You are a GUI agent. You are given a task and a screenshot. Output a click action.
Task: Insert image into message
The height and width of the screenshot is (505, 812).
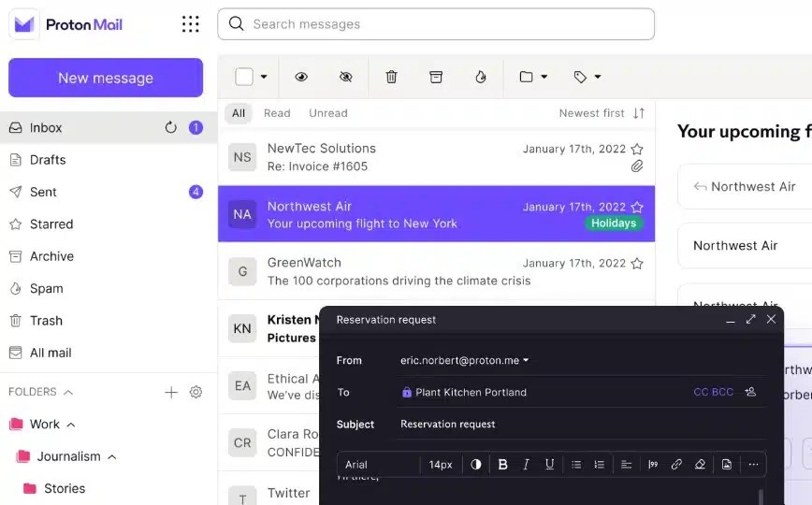coord(727,465)
